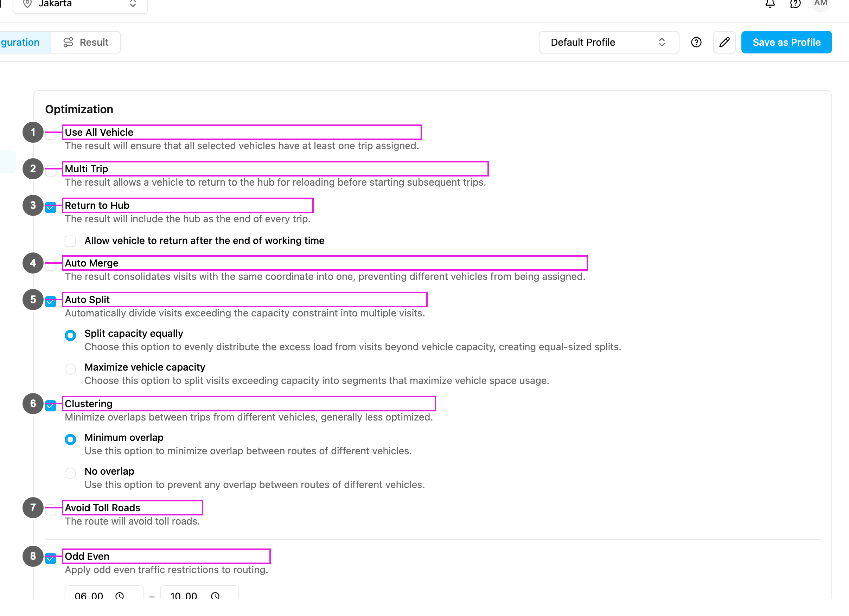The image size is (849, 616).
Task: Click the clock icon in 06.00 field
Action: point(120,596)
